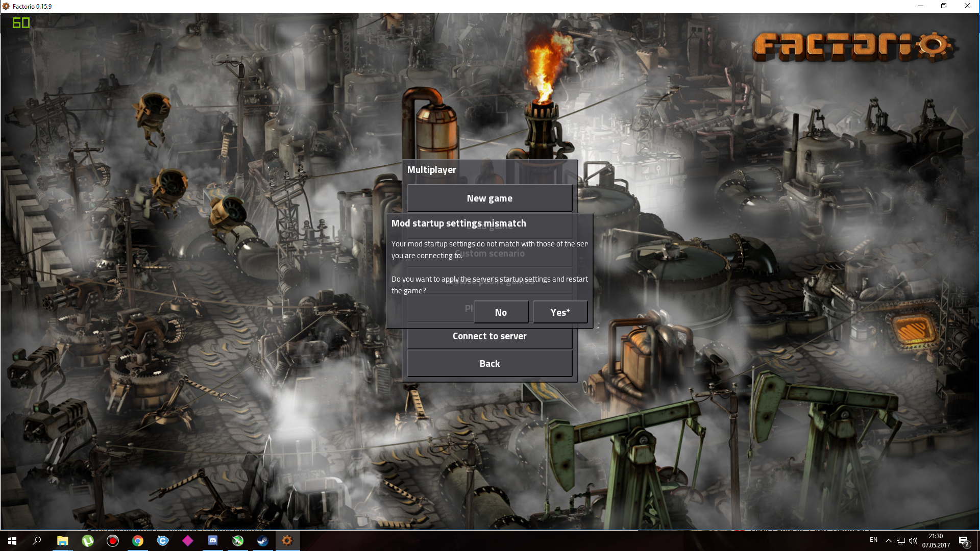Select the Factorio gear taskbar icon

click(x=287, y=541)
